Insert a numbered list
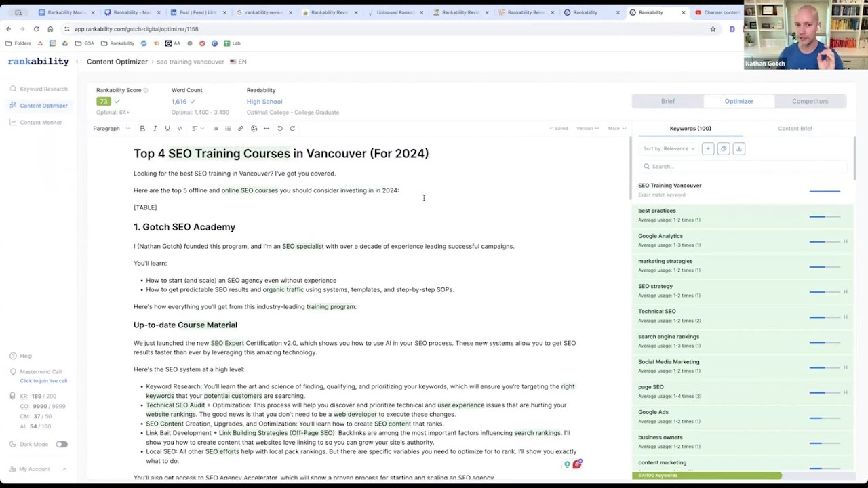 pyautogui.click(x=228, y=129)
